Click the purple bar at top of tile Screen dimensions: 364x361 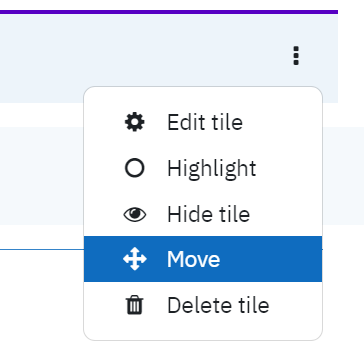(x=169, y=12)
